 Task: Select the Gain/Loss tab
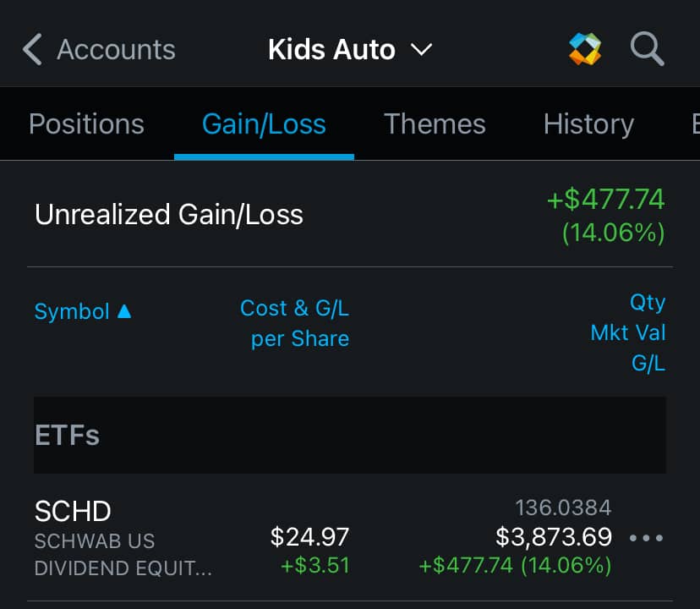(264, 124)
